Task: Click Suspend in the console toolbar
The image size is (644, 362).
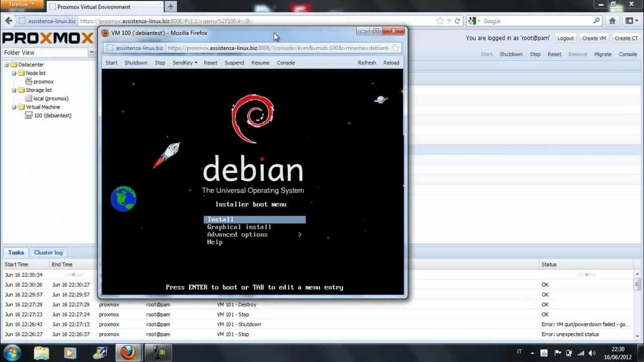Action: click(x=234, y=63)
